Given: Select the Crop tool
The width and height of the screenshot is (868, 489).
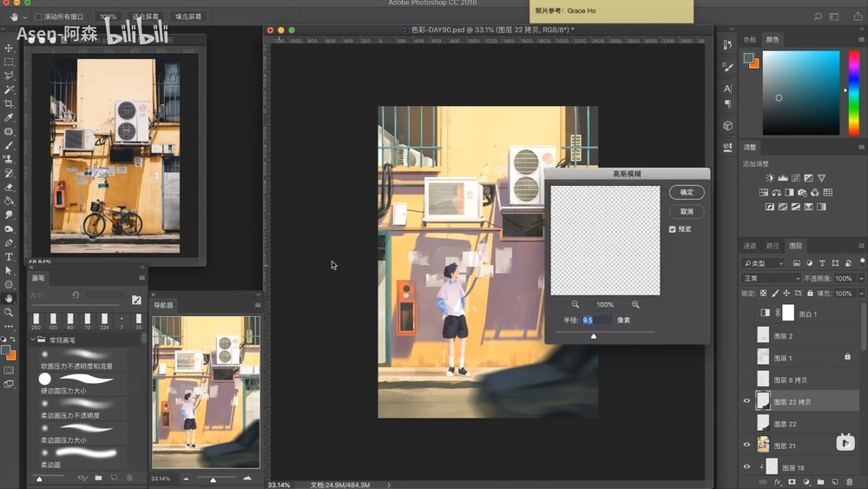Looking at the screenshot, I should 10,103.
